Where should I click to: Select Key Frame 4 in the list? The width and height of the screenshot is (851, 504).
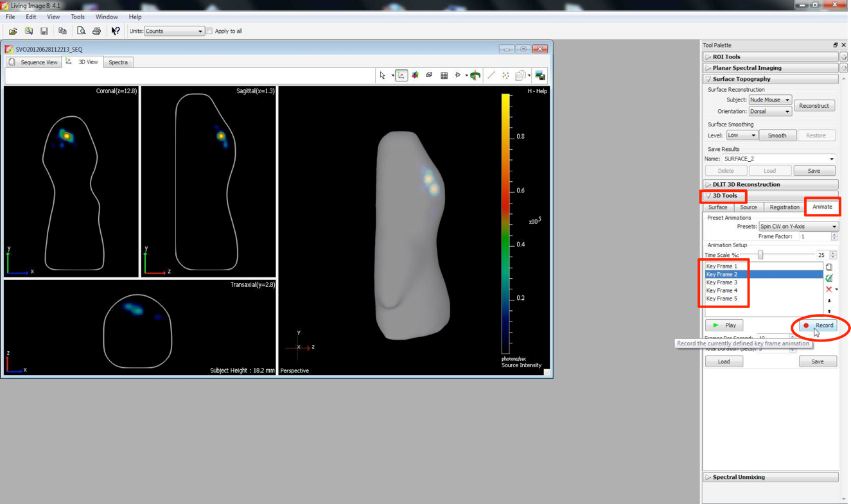[722, 290]
